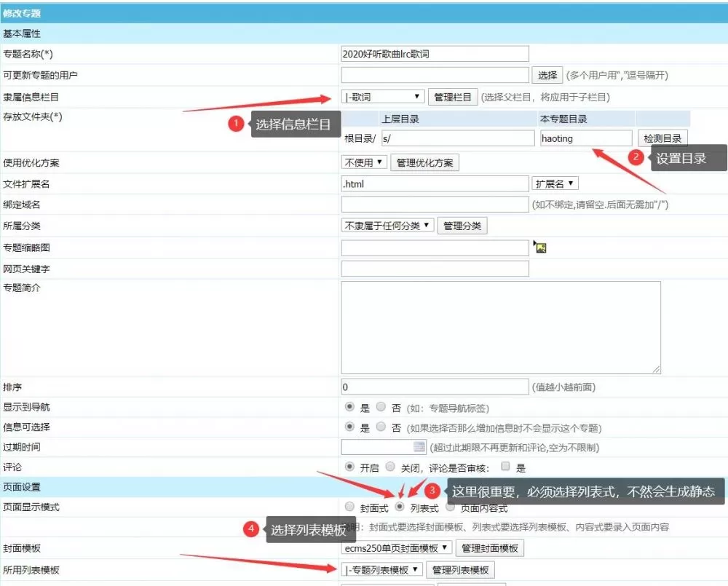The height and width of the screenshot is (586, 728).
Task: Focus the 过期时间 date field
Action: (x=384, y=447)
